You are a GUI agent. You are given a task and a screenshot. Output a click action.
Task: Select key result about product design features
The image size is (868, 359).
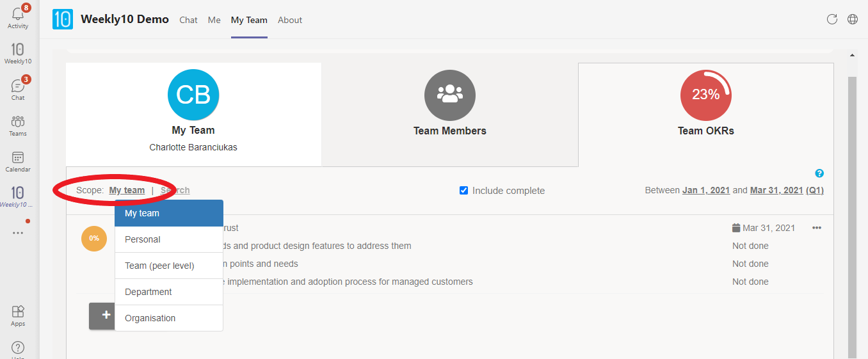pos(317,246)
